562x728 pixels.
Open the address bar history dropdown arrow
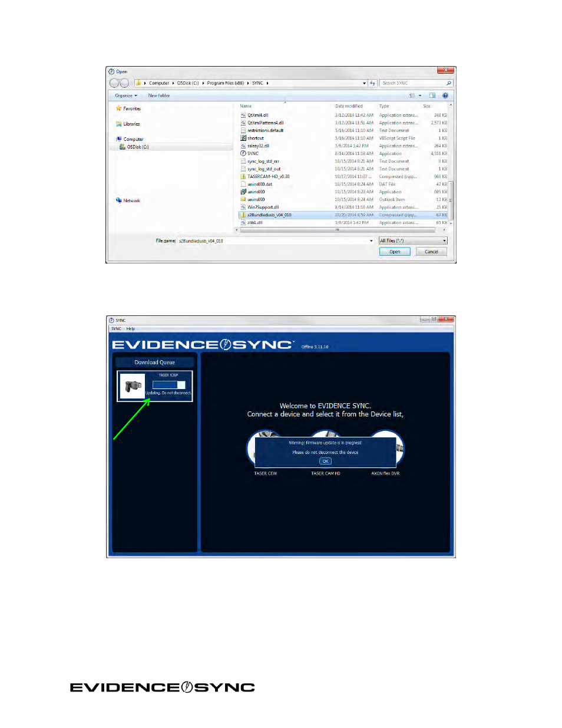click(x=365, y=83)
